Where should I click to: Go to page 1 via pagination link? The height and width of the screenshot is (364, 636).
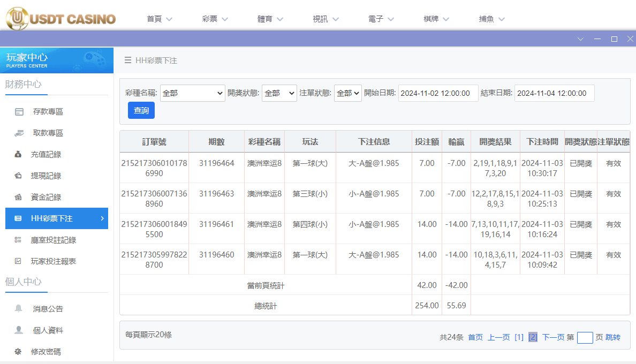(519, 337)
